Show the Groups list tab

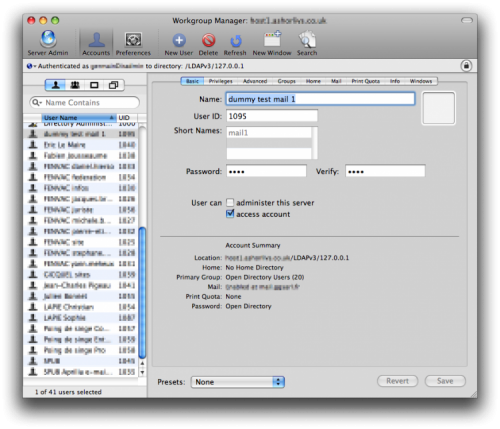75,85
